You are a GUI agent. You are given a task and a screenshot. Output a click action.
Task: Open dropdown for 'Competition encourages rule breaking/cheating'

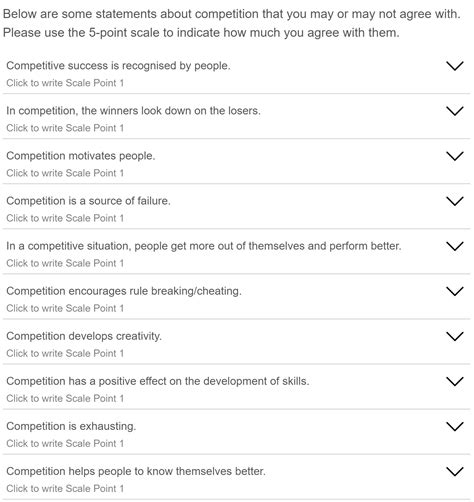[x=455, y=291]
